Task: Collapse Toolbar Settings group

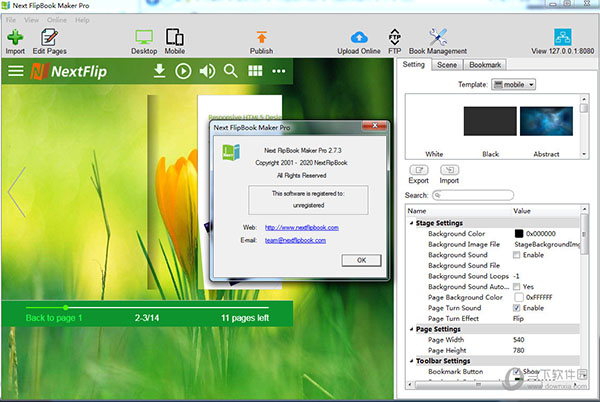Action: pyautogui.click(x=412, y=361)
